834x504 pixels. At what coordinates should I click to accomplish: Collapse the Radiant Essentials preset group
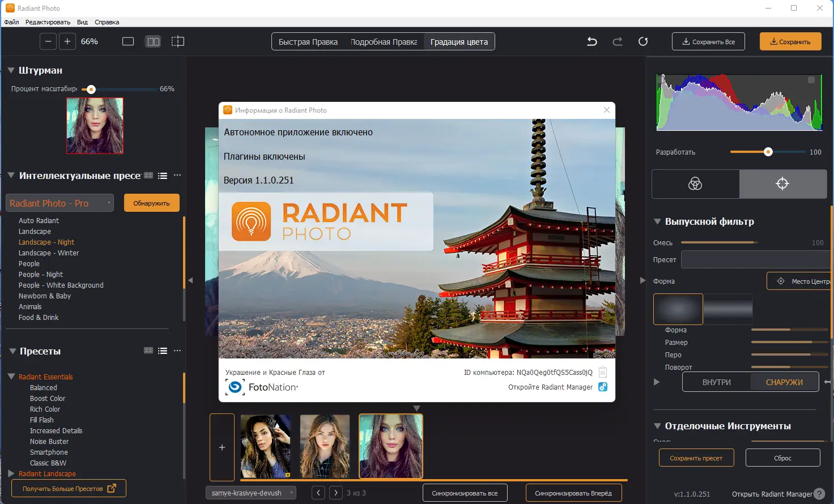coord(11,377)
